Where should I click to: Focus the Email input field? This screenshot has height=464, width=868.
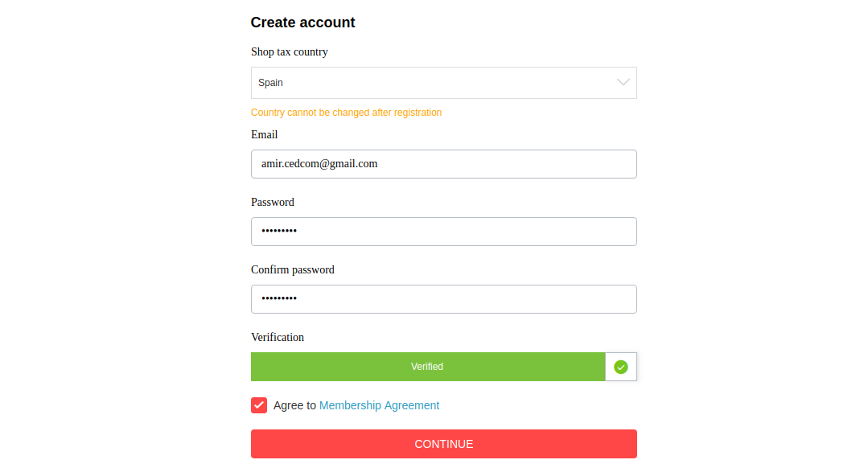pyautogui.click(x=443, y=164)
